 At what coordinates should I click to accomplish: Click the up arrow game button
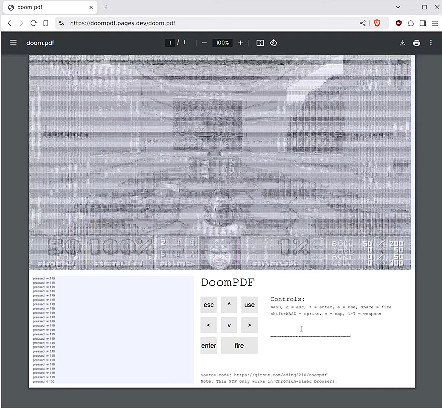(x=229, y=305)
